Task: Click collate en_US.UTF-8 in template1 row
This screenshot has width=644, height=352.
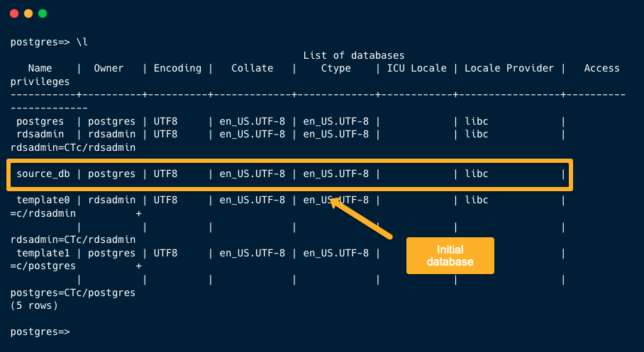Action: (x=252, y=253)
